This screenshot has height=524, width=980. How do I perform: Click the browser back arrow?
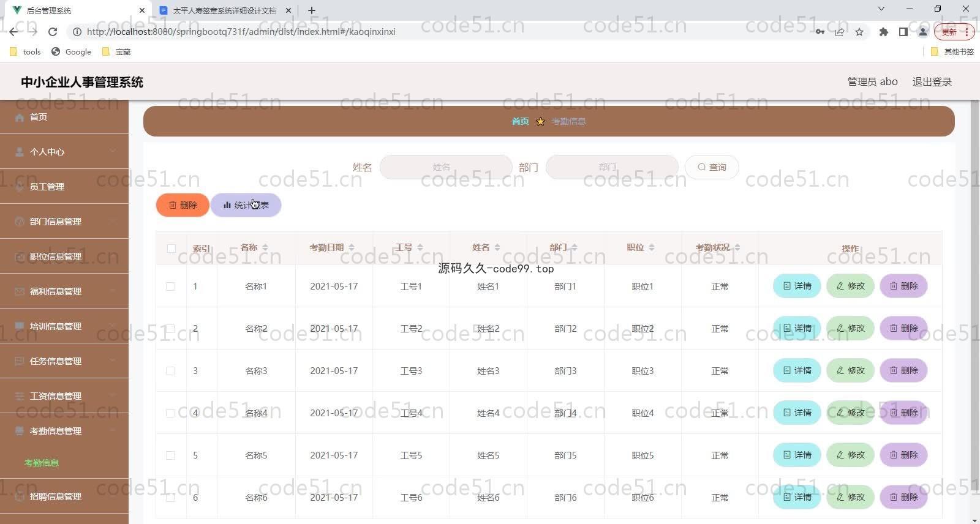click(x=13, y=32)
